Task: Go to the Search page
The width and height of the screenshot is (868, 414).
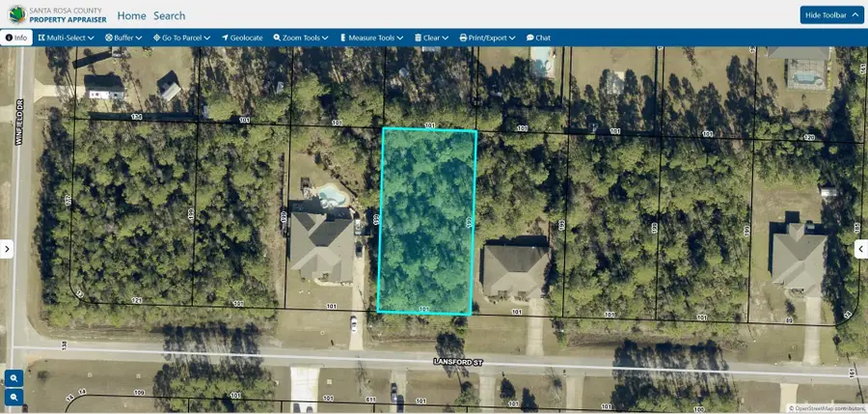Action: coord(170,15)
